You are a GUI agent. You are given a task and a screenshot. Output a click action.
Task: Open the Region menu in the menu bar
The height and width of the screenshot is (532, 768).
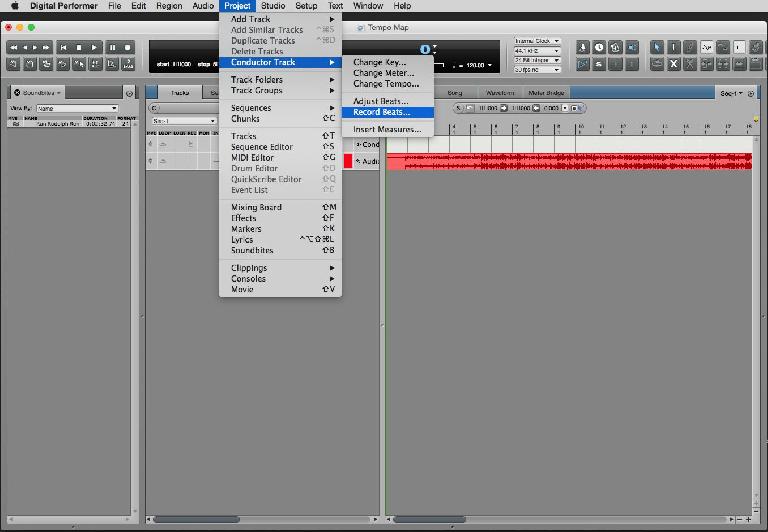(169, 6)
